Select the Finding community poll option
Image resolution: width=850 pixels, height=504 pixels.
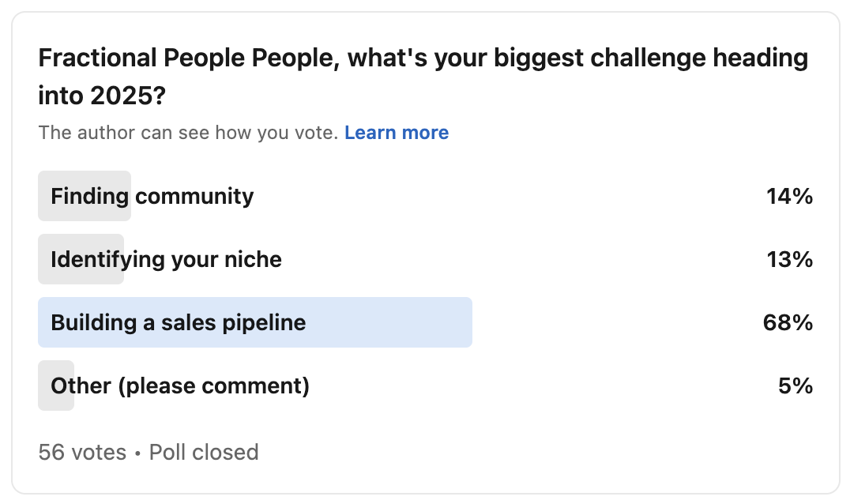pyautogui.click(x=152, y=196)
